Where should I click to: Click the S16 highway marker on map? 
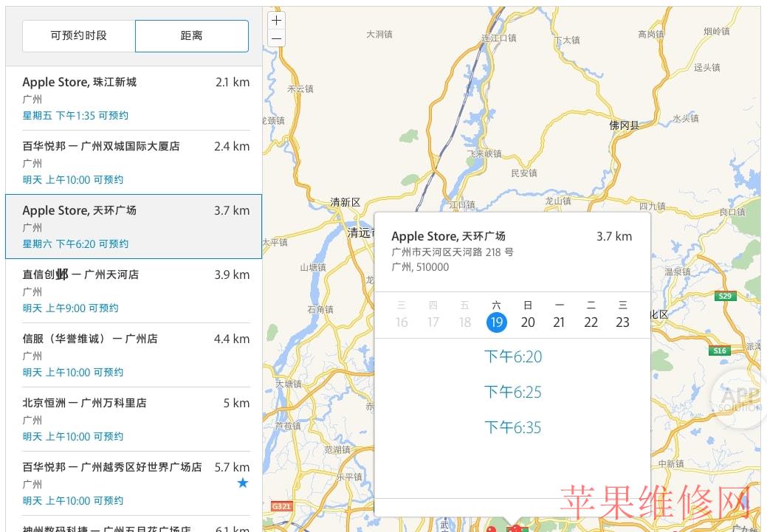point(720,350)
